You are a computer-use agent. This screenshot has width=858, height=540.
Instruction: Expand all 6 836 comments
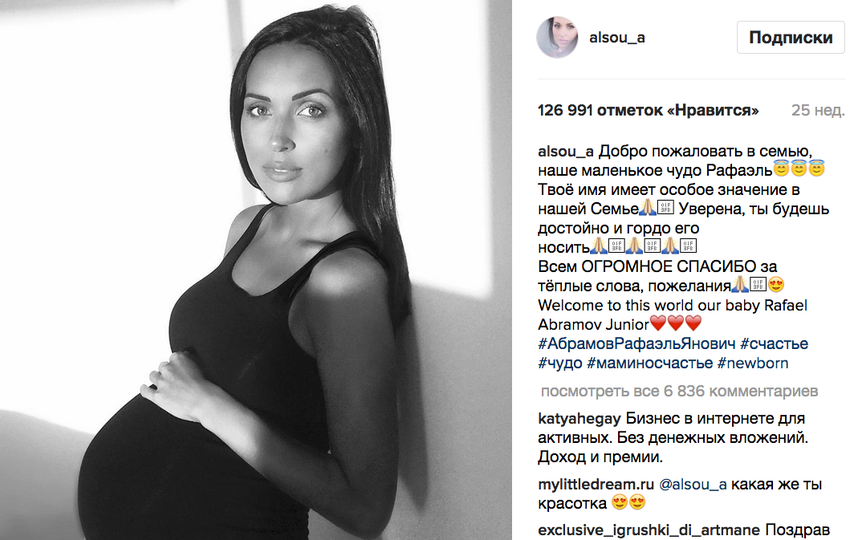pyautogui.click(x=679, y=391)
